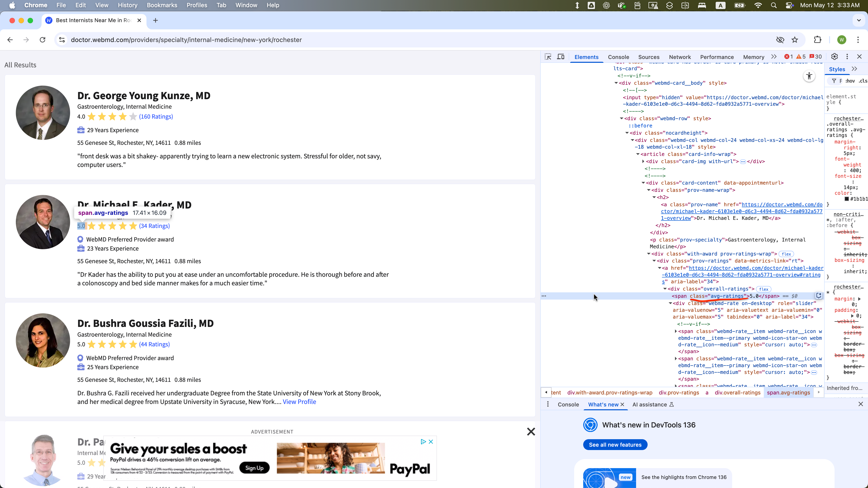The height and width of the screenshot is (488, 868).
Task: Toggle the :hov element state panel
Action: (850, 81)
